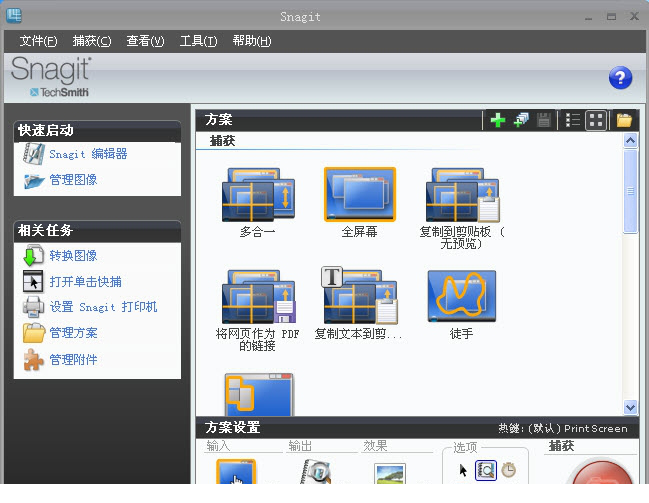This screenshot has height=503, width=649.
Task: Open the 捕获(C) menu
Action: point(91,41)
